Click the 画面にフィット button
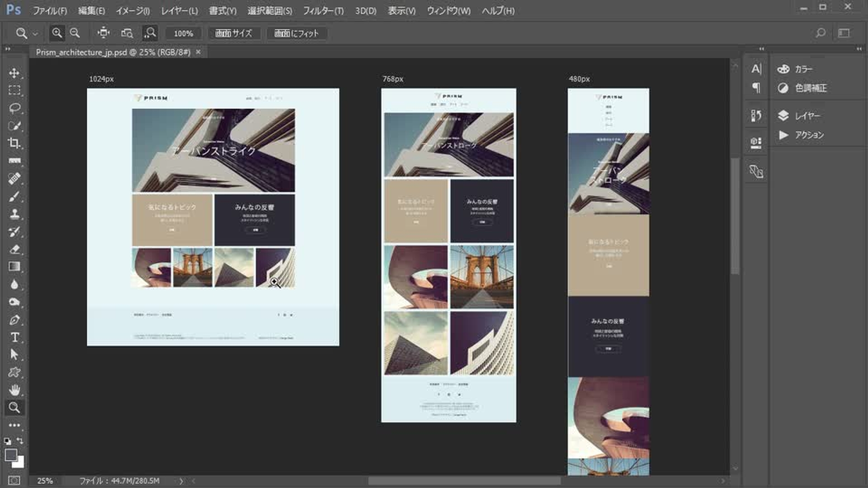868x488 pixels. 296,33
